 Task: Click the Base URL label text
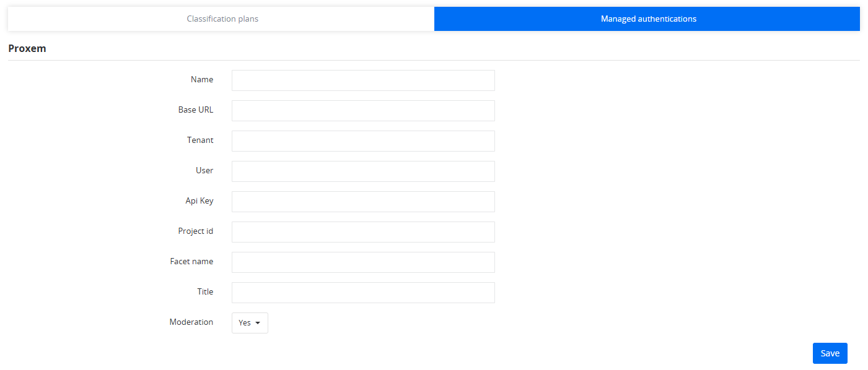(196, 110)
